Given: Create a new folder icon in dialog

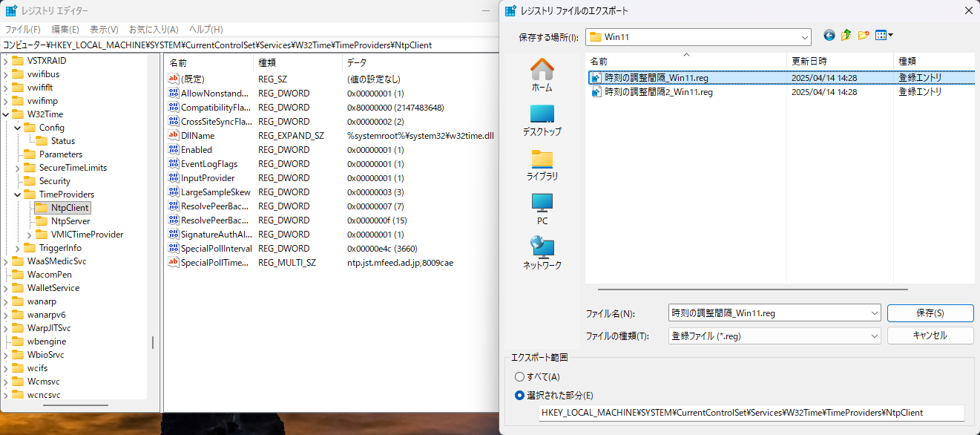Looking at the screenshot, I should 864,36.
